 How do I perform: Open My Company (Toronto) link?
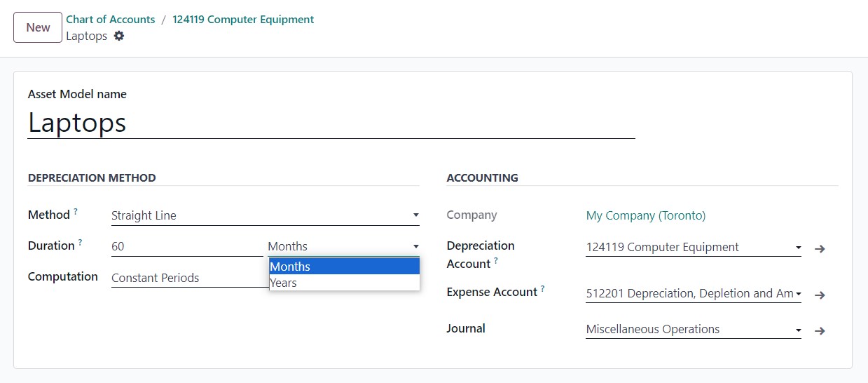click(646, 215)
